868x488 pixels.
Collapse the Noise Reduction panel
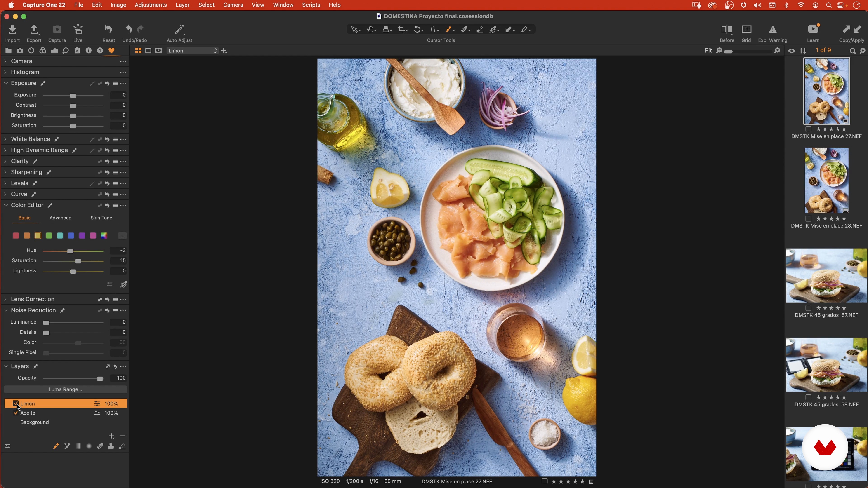click(x=6, y=310)
